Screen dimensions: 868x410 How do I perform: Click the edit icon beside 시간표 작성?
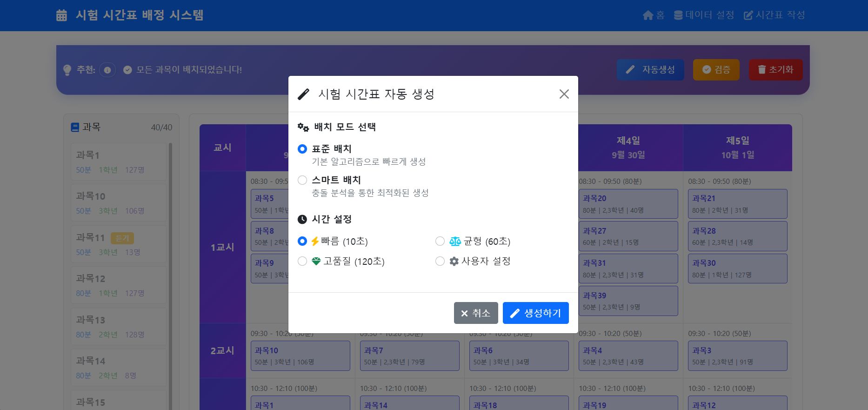[748, 15]
